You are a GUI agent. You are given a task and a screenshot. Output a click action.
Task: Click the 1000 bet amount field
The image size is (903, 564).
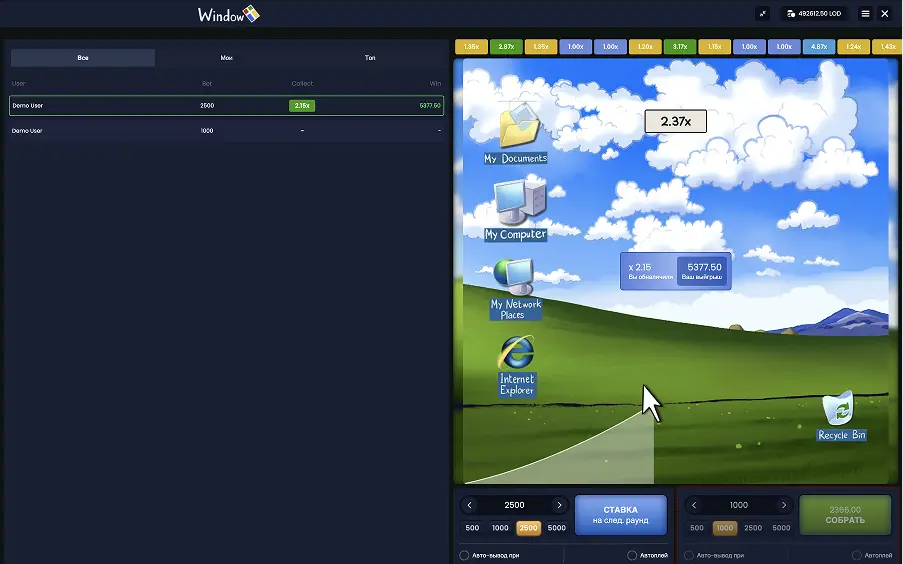click(x=739, y=505)
